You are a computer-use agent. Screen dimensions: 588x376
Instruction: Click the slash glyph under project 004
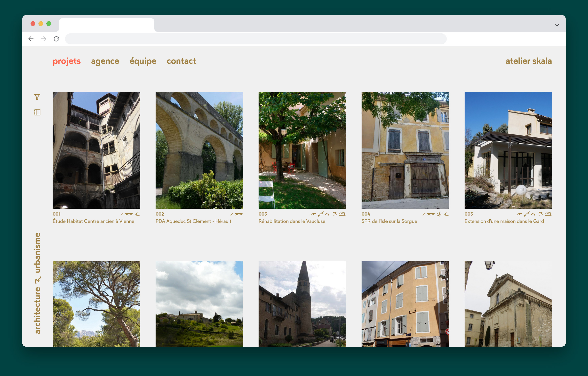coord(424,214)
